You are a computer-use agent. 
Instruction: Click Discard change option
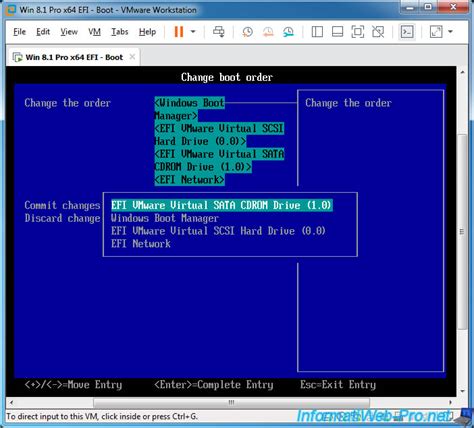pyautogui.click(x=62, y=218)
